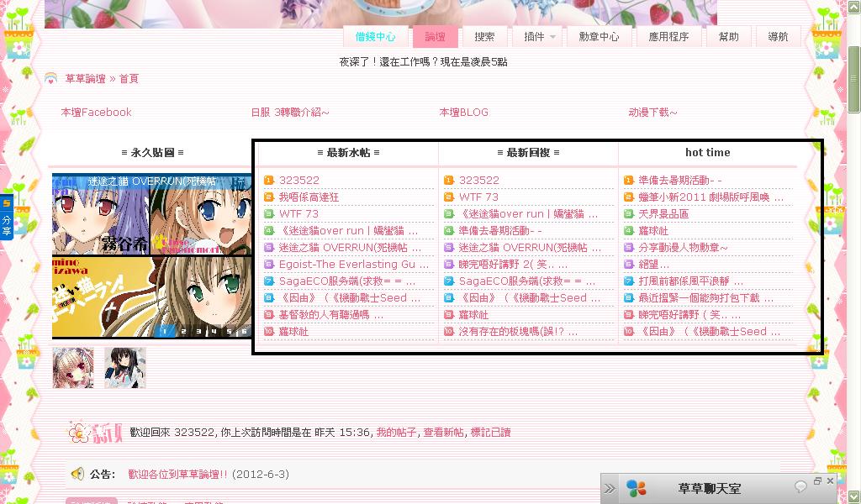Click the scrollbar up arrow
Viewport: 861px width, 504px height.
tap(854, 7)
